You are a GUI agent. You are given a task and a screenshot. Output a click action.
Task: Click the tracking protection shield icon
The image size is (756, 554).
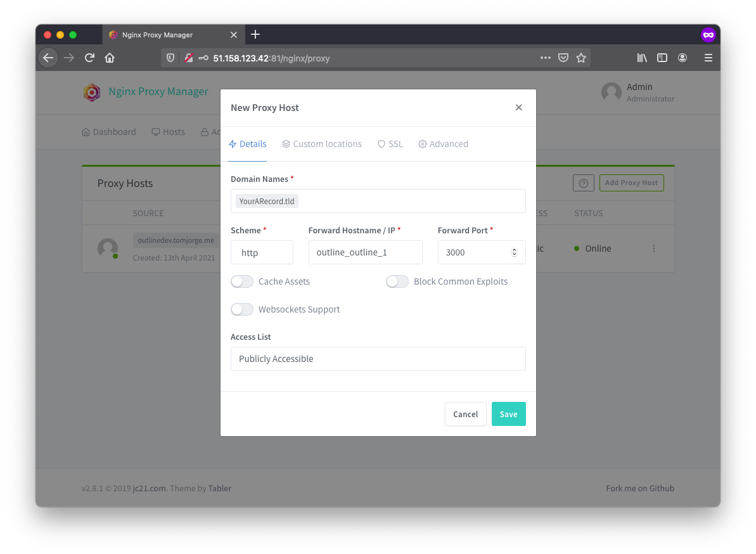coord(170,58)
